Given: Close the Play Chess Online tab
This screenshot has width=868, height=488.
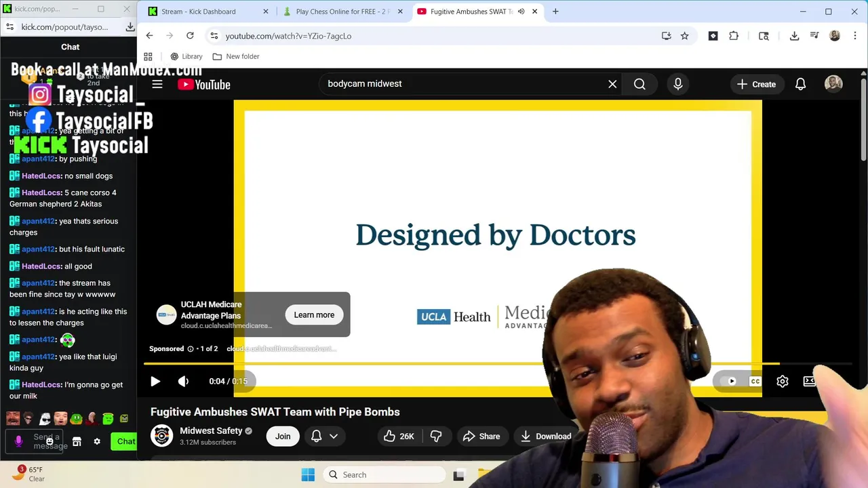Looking at the screenshot, I should pyautogui.click(x=400, y=12).
